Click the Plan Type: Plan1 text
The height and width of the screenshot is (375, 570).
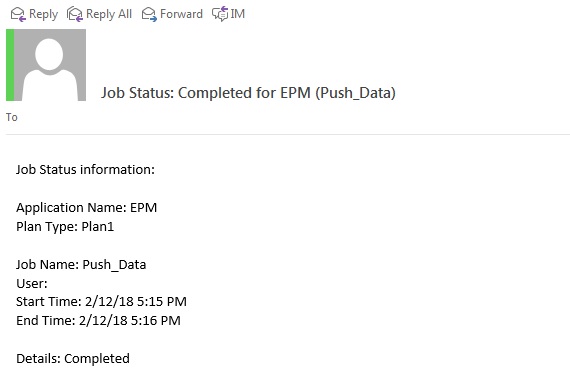(65, 226)
